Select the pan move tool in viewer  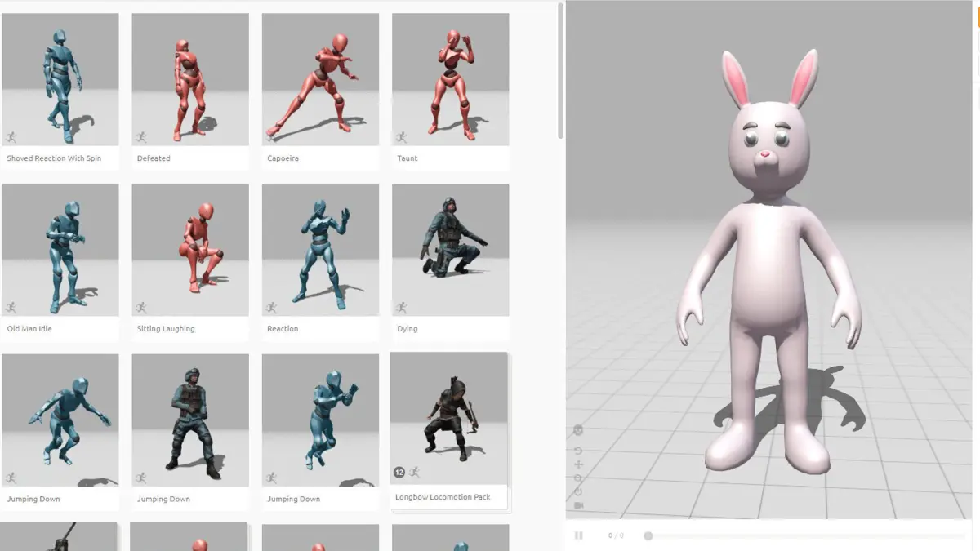(x=578, y=465)
